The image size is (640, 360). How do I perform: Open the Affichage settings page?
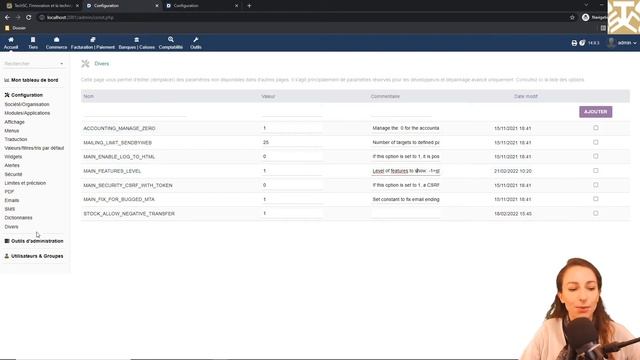click(15, 122)
